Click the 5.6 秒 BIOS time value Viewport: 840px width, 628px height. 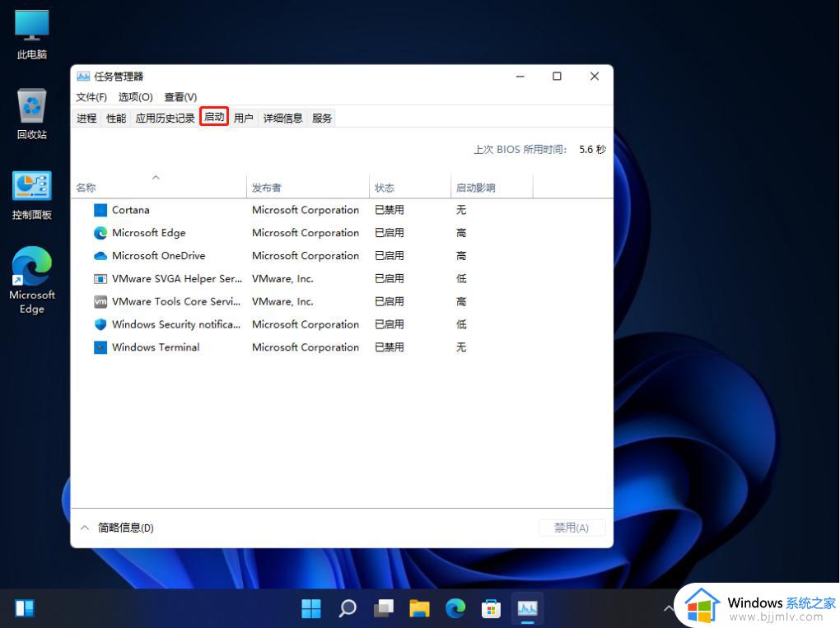(x=592, y=149)
